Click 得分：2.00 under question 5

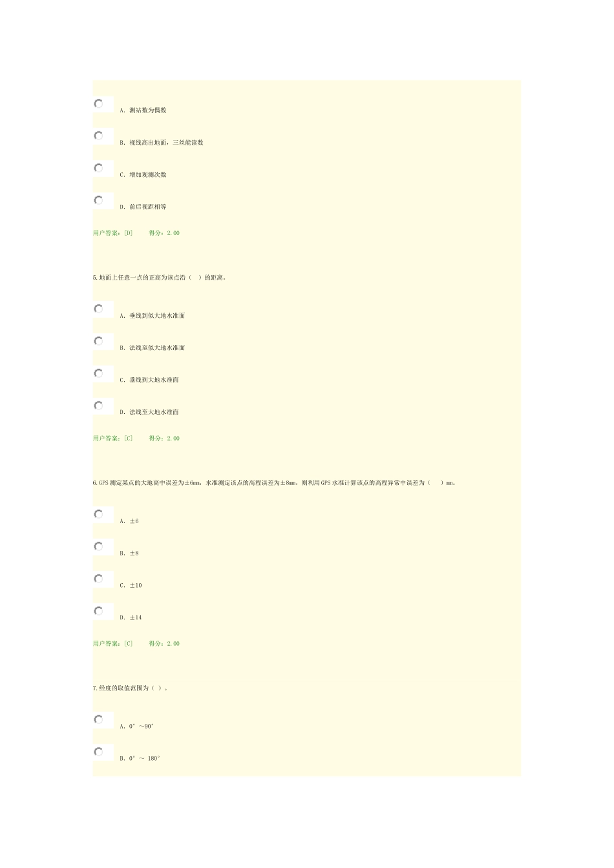(x=164, y=439)
